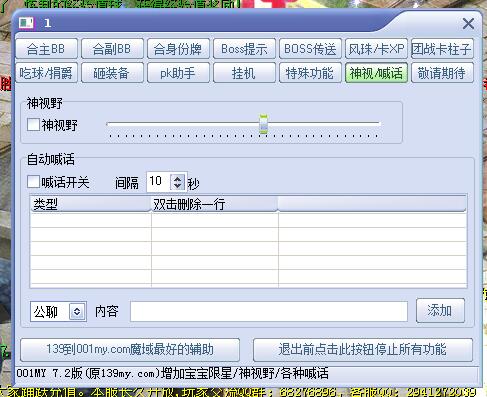Open the 公聊 channel dropdown

[77, 311]
